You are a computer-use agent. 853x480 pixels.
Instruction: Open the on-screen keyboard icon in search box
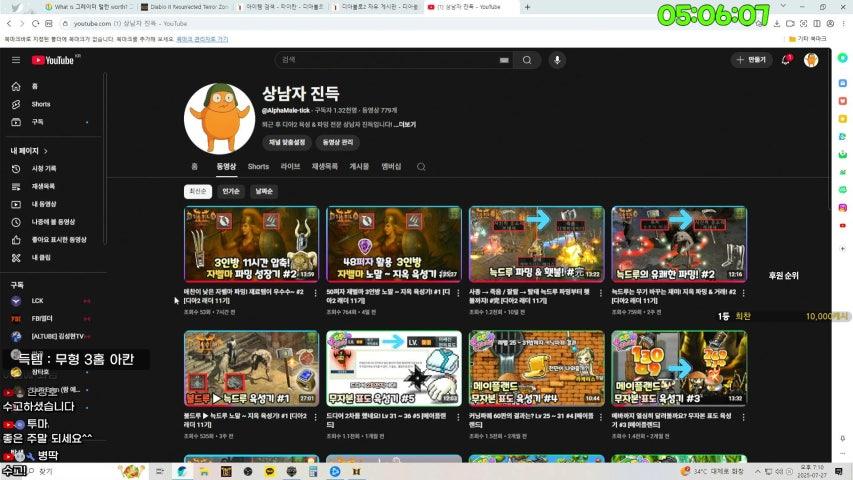pyautogui.click(x=504, y=60)
